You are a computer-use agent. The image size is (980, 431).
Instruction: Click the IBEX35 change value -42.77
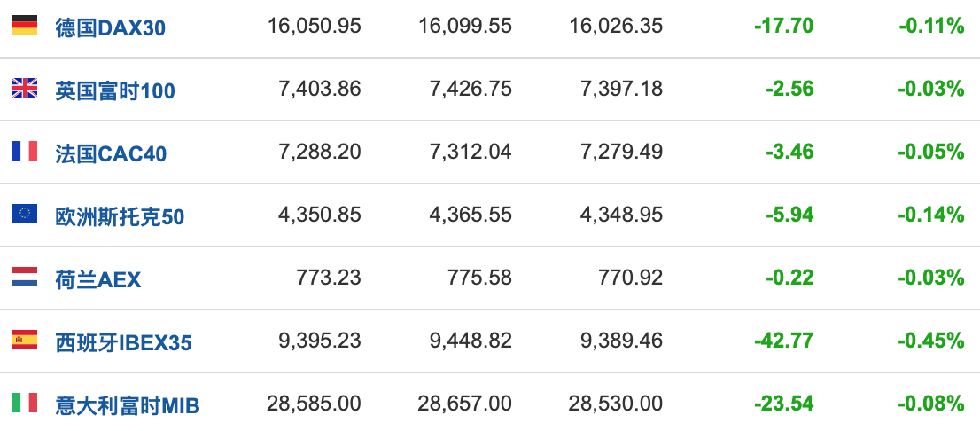coord(783,341)
